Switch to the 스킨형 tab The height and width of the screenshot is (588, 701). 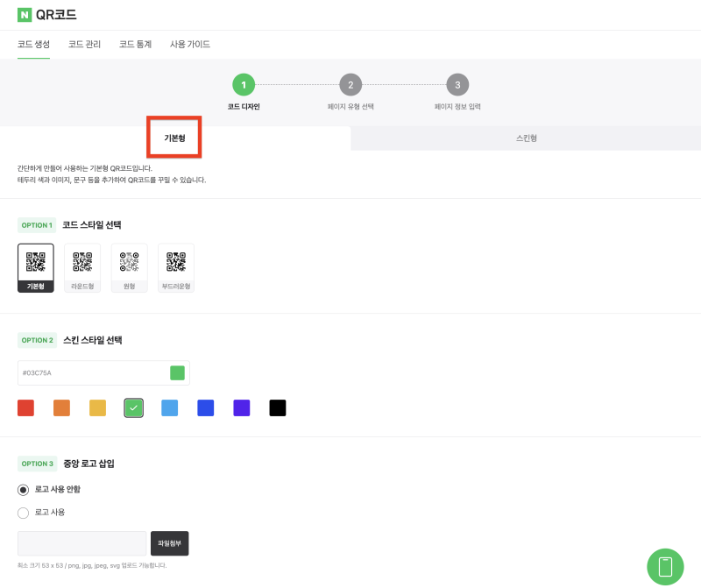526,138
